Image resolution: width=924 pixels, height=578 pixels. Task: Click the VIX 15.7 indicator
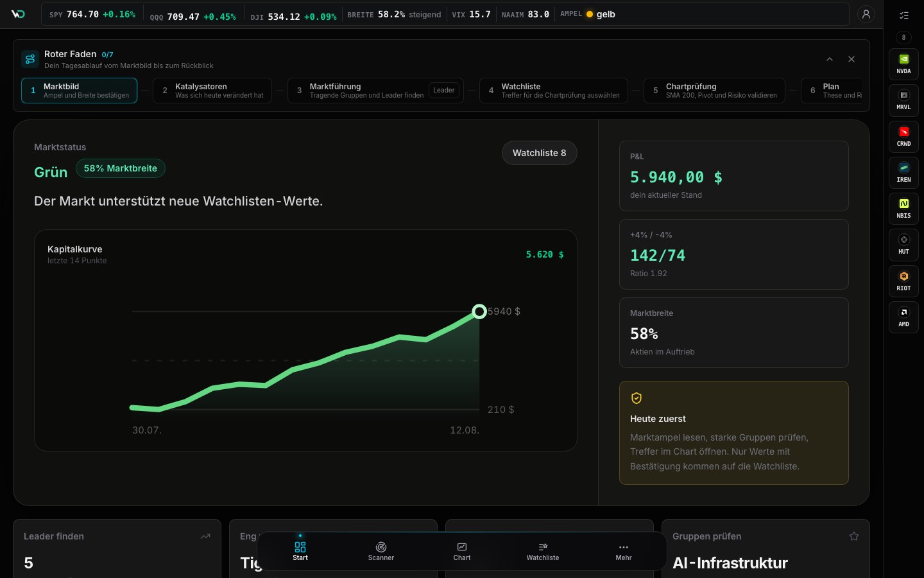[472, 14]
